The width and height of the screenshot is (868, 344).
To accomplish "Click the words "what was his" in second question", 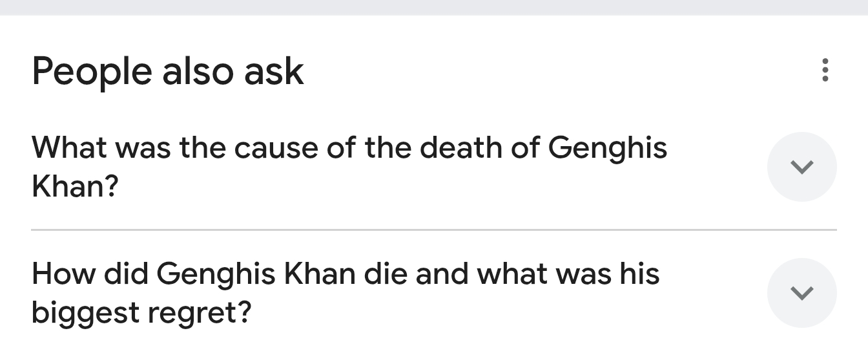I will tap(568, 274).
